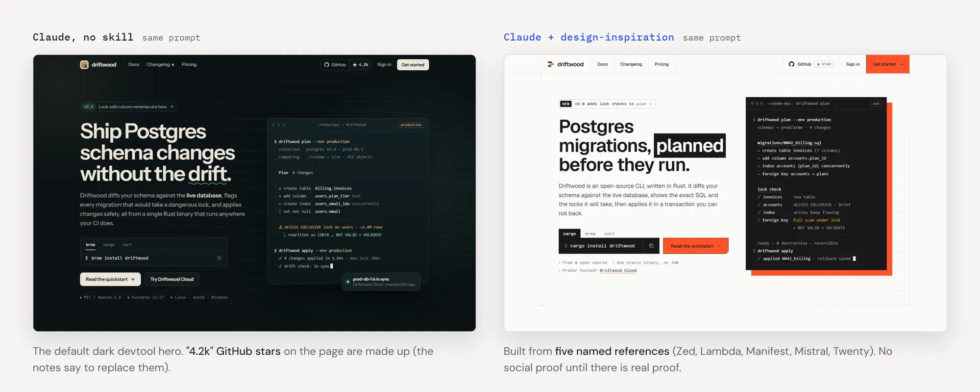Screen dimensions: 980x392
Task: Open Docs in the dark mockup navbar
Action: [134, 65]
